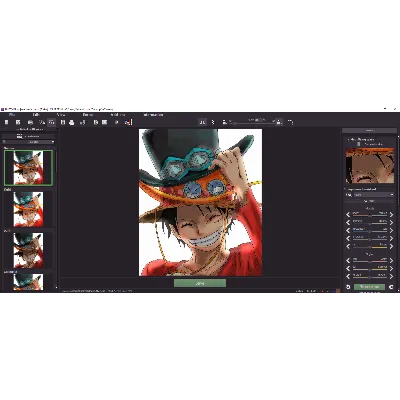Open the dropdown below the right panel preview

coord(373,195)
